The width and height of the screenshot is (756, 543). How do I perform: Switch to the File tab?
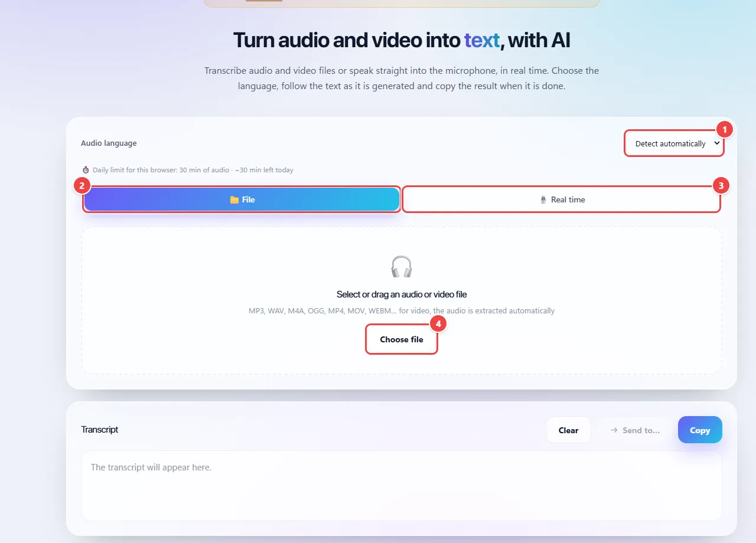pos(242,199)
